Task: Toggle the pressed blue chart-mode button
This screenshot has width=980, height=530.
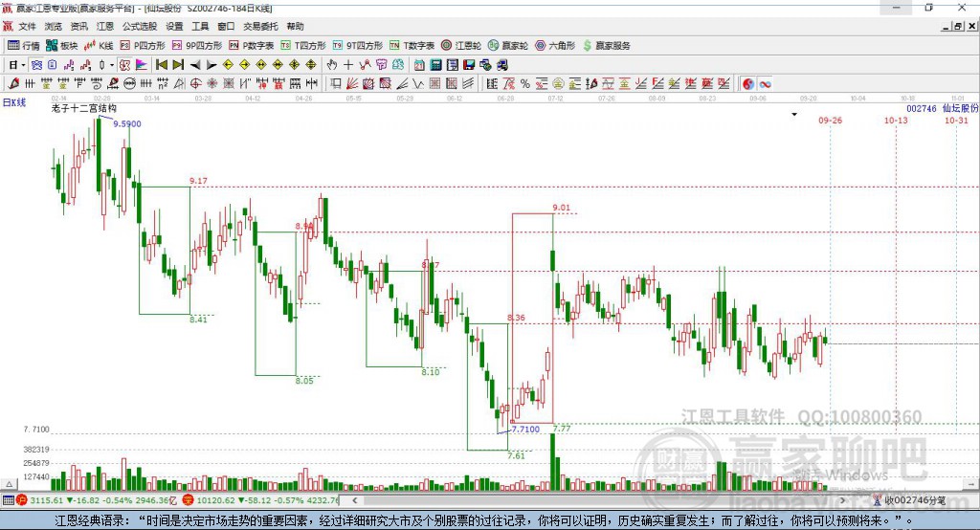Action: click(x=36, y=65)
